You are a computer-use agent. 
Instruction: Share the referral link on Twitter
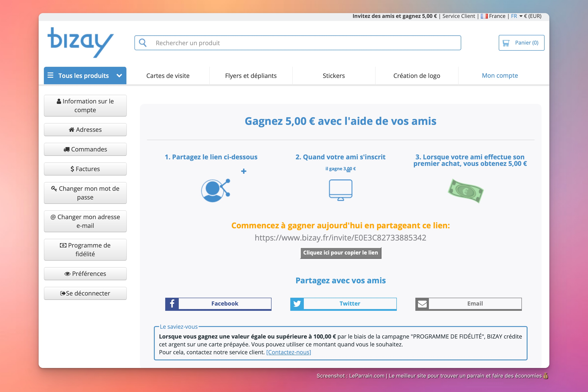[343, 304]
